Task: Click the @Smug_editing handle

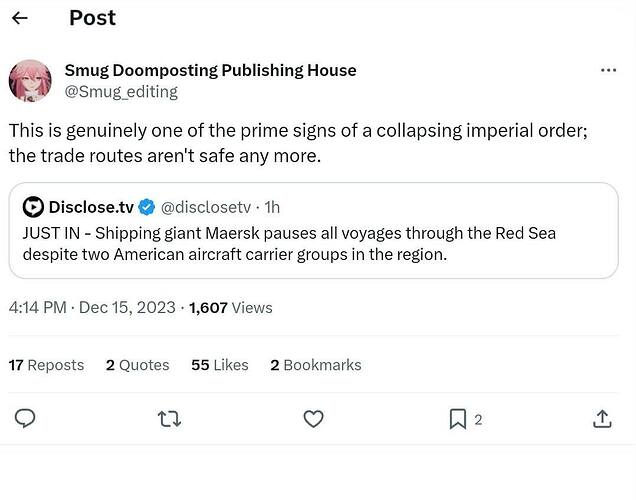Action: [121, 92]
